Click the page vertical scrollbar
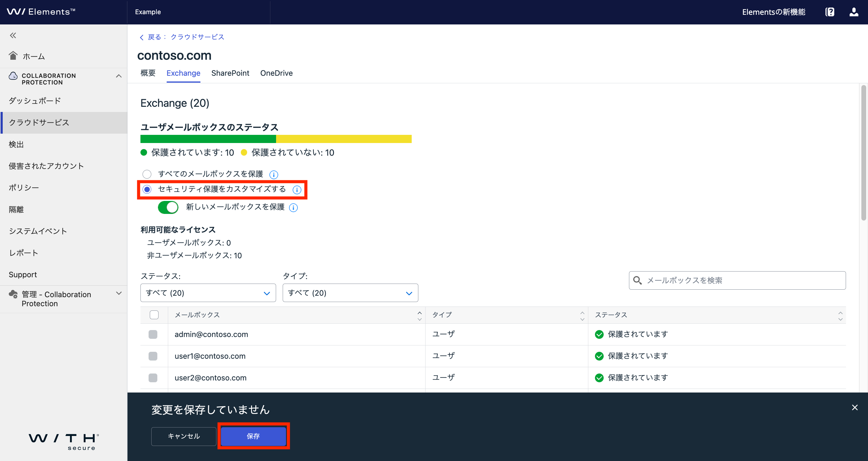868x461 pixels. (x=863, y=153)
